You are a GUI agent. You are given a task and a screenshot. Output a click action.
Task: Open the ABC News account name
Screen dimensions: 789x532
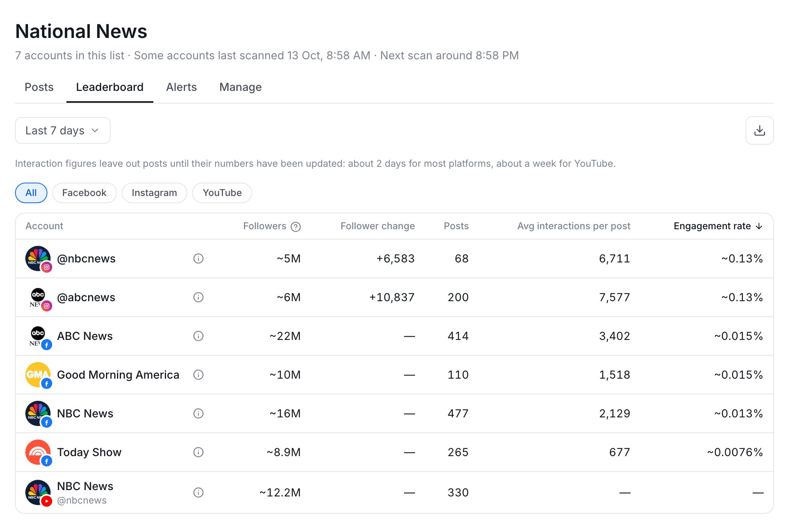pyautogui.click(x=85, y=336)
